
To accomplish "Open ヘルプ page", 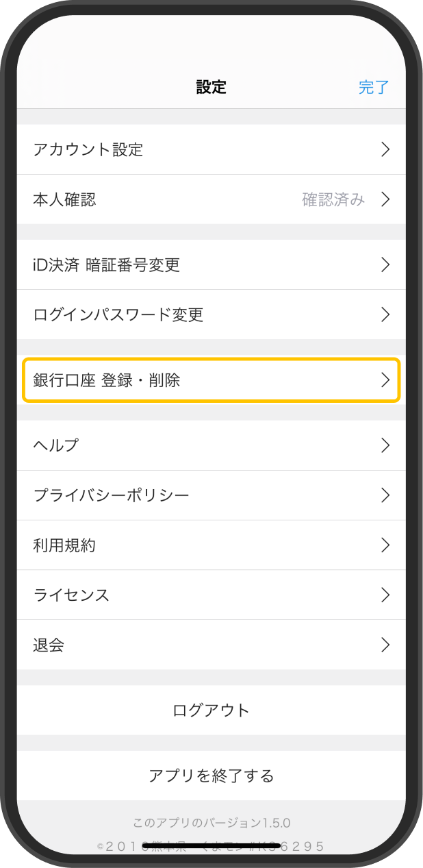I will [x=211, y=445].
